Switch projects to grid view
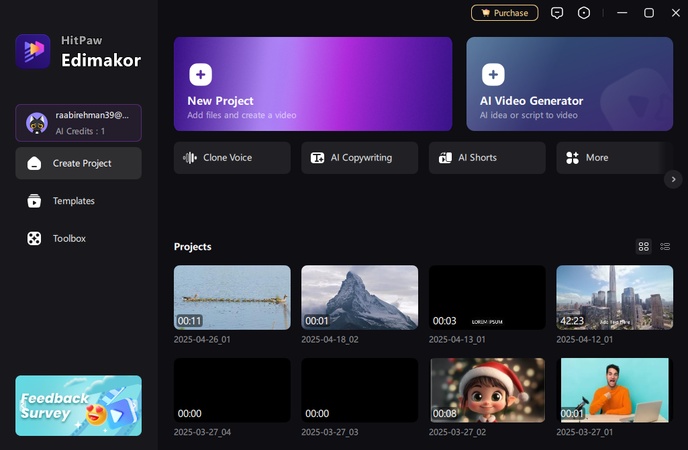 (x=644, y=246)
